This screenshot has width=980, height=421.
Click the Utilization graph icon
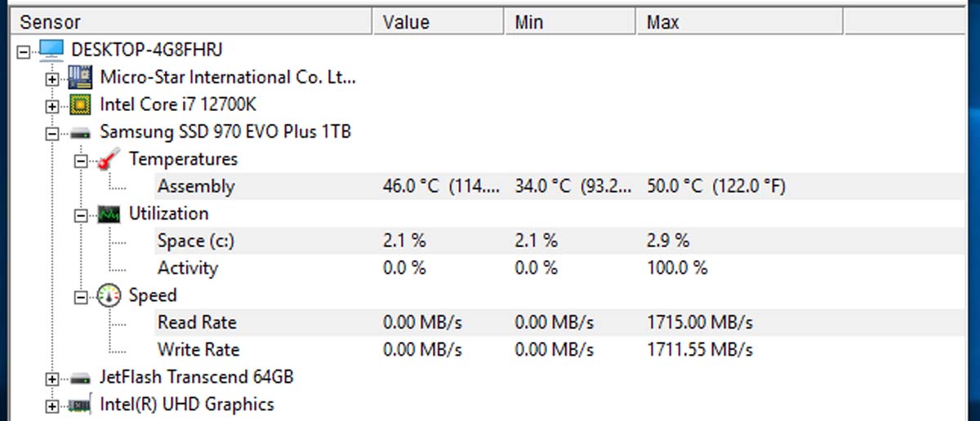click(109, 215)
